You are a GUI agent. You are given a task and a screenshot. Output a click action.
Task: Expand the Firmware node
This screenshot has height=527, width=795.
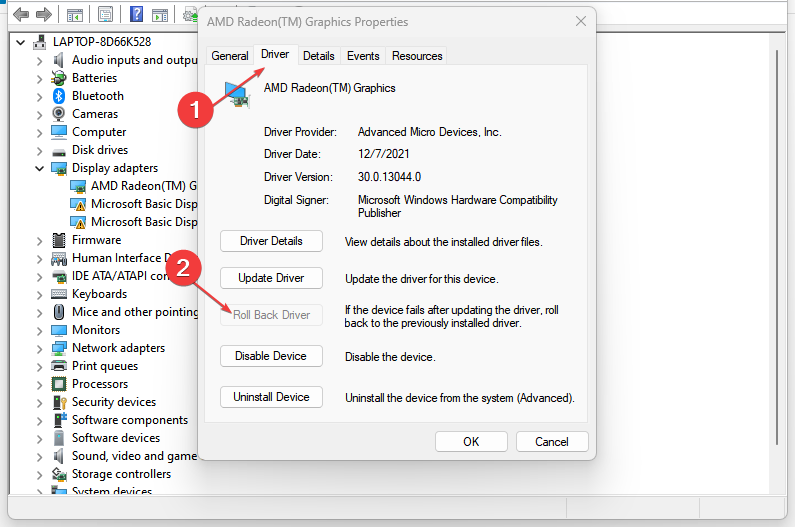coord(40,241)
